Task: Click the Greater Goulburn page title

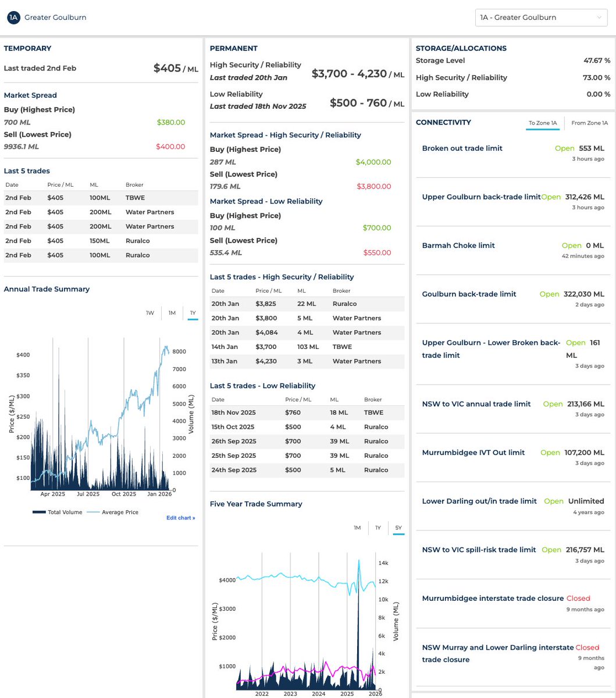Action: pyautogui.click(x=55, y=17)
